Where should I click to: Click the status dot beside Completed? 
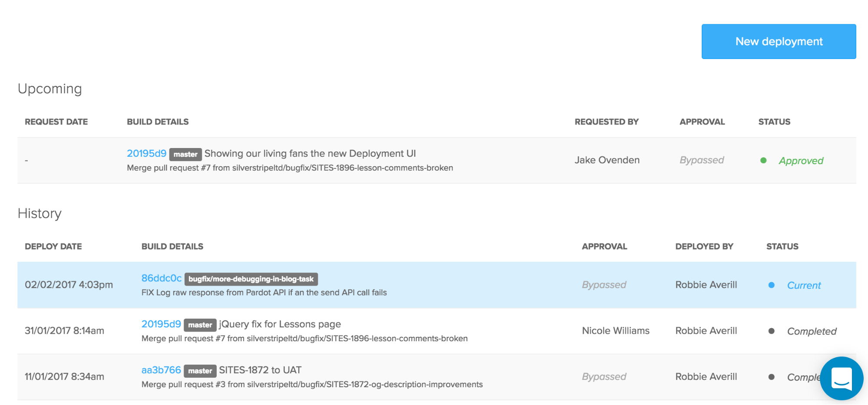click(771, 331)
